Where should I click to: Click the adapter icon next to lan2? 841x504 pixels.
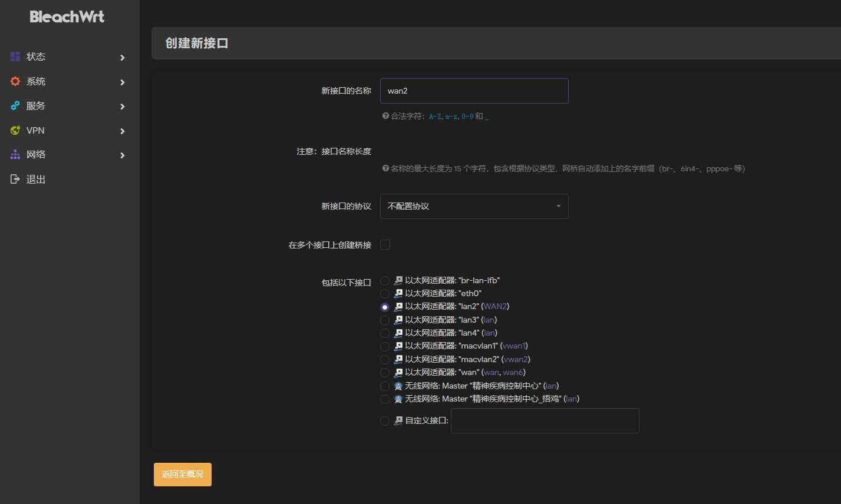[x=398, y=307]
